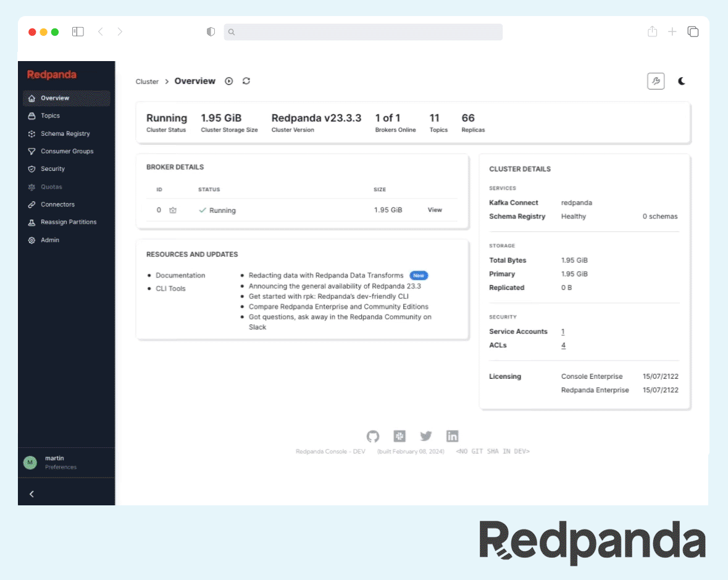Navigate to Consumer Groups page
The width and height of the screenshot is (728, 580).
[67, 151]
